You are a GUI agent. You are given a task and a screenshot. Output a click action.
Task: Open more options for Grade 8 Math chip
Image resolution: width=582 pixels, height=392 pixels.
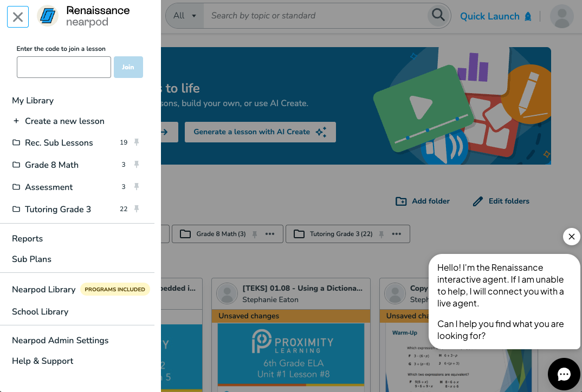[x=270, y=234]
